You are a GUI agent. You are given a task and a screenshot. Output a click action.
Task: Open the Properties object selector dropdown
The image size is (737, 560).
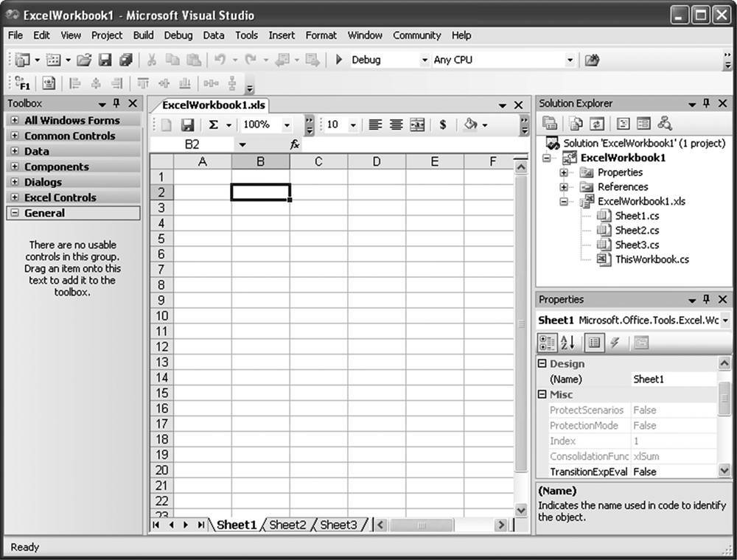[725, 321]
